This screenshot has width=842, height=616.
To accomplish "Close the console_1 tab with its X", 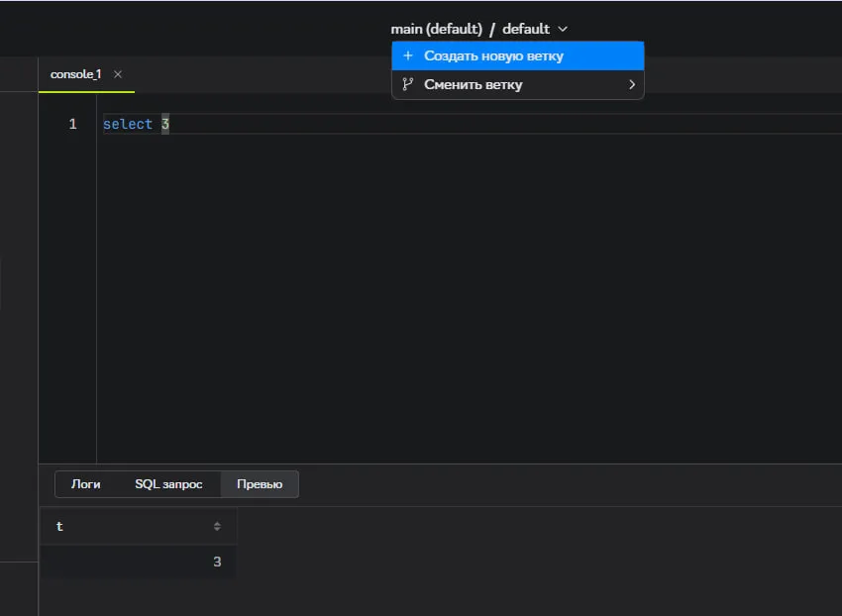I will tap(118, 74).
